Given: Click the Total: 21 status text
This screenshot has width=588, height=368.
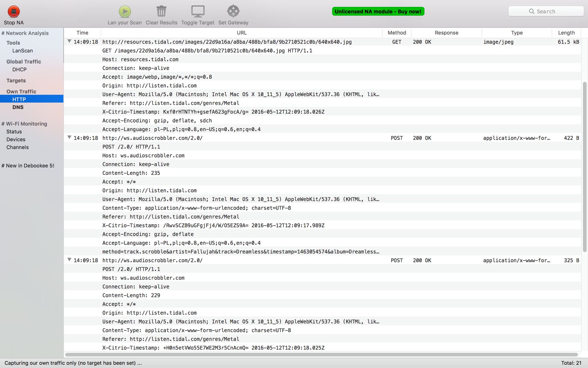Looking at the screenshot, I should point(571,363).
